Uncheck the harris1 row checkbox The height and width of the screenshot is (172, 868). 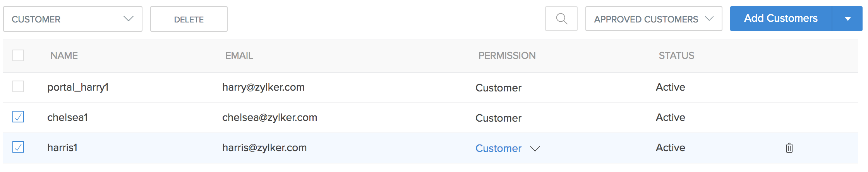18,147
